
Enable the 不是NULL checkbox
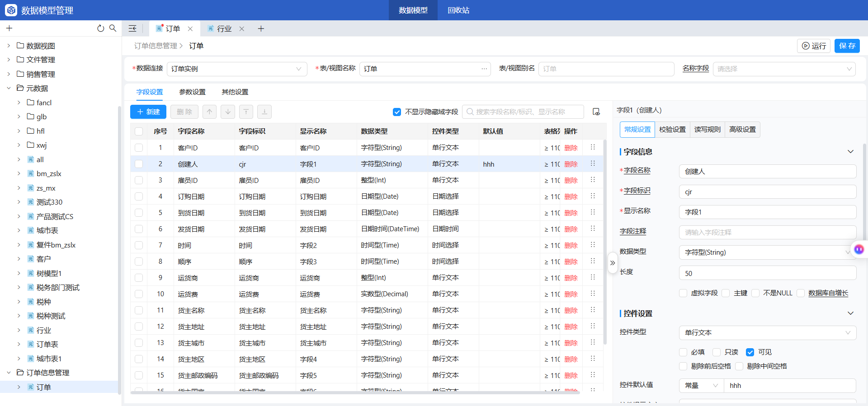(755, 293)
